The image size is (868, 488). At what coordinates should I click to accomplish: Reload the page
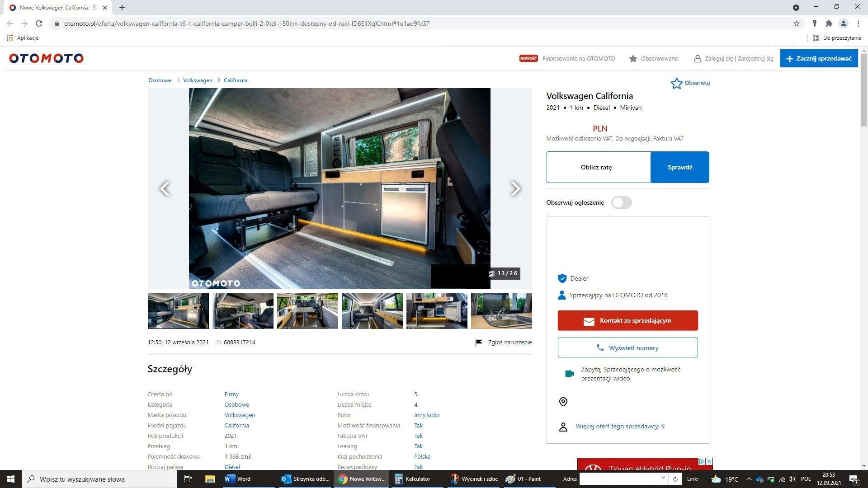(x=39, y=23)
